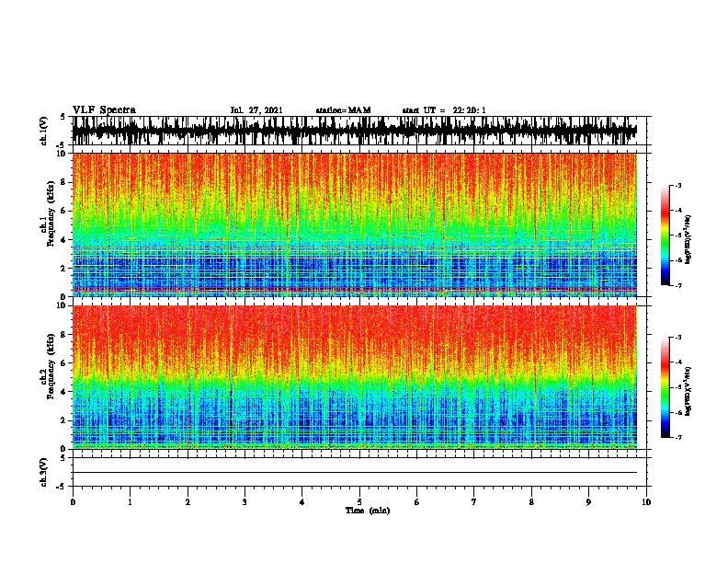Click the 5 tick on ch.1(V) axis
Viewport: 728px width, 563px height.
tap(63, 118)
